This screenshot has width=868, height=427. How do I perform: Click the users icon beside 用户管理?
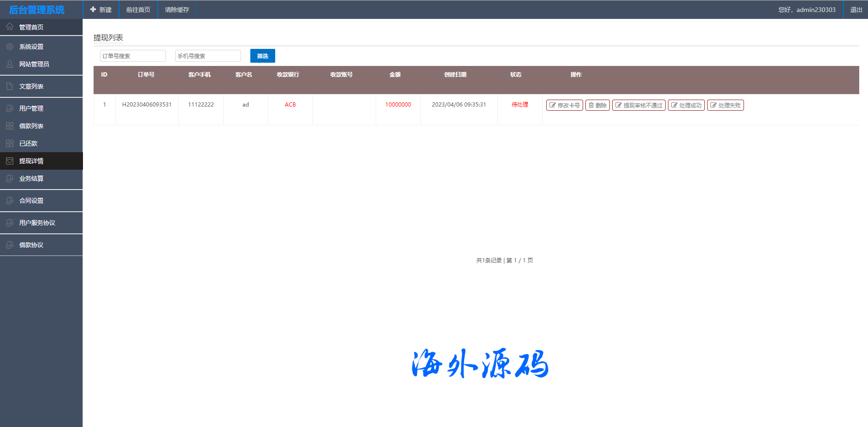pyautogui.click(x=10, y=108)
